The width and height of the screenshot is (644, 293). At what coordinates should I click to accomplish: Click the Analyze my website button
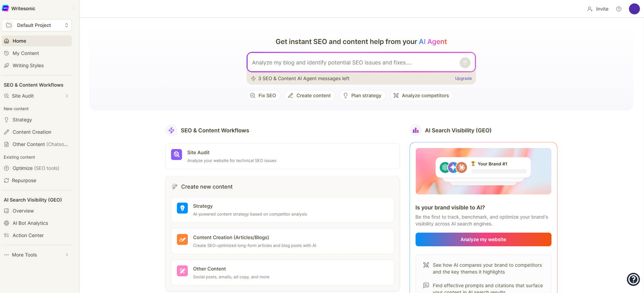483,239
